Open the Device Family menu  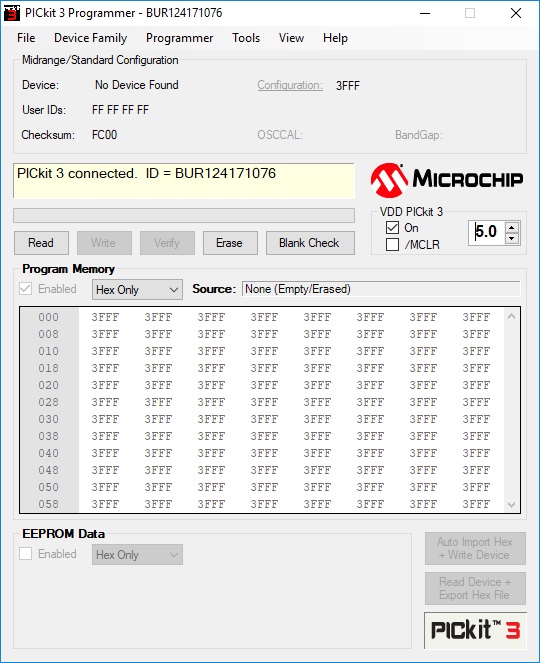coord(90,38)
